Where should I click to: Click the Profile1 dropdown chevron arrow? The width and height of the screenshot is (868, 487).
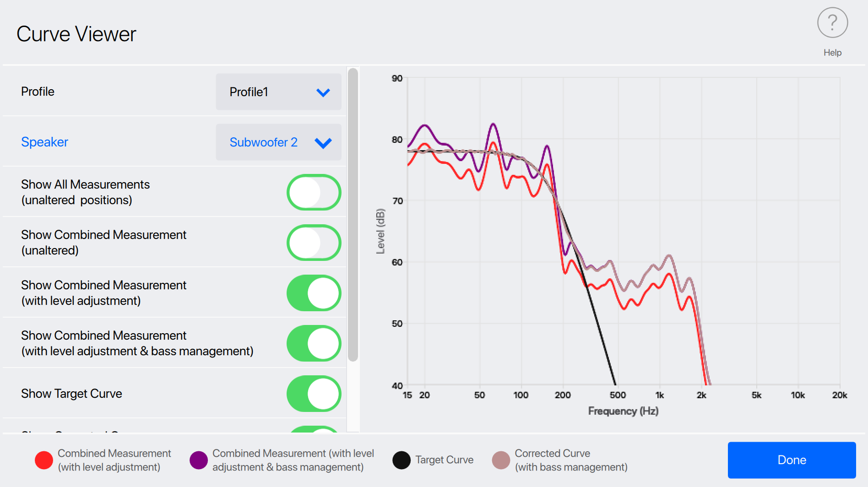tap(323, 92)
